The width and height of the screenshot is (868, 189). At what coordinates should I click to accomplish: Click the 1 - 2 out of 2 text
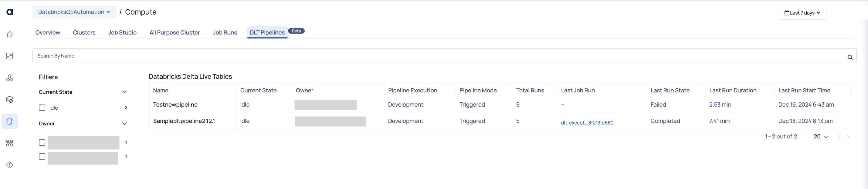[781, 137]
